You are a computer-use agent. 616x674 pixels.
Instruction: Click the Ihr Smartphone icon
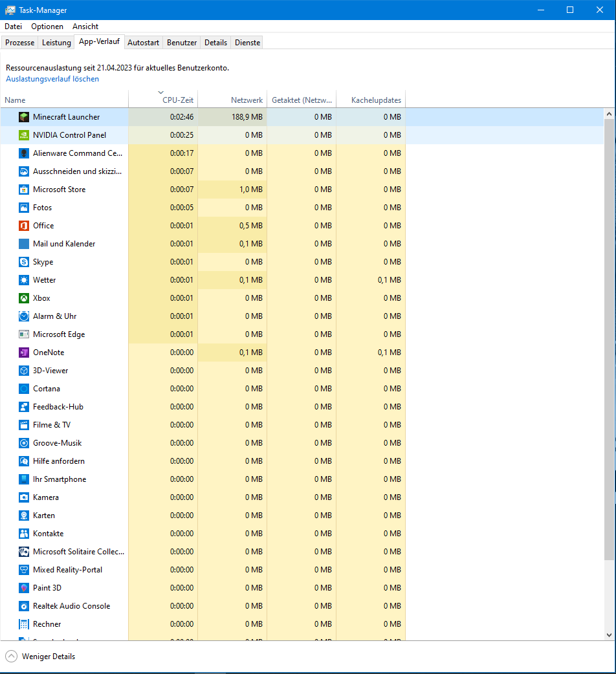click(x=24, y=479)
